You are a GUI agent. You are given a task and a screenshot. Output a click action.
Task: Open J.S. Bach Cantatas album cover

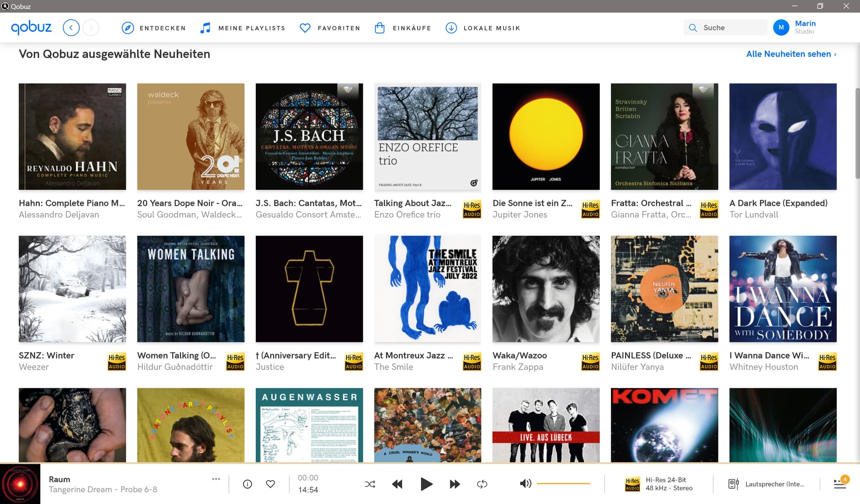point(309,137)
